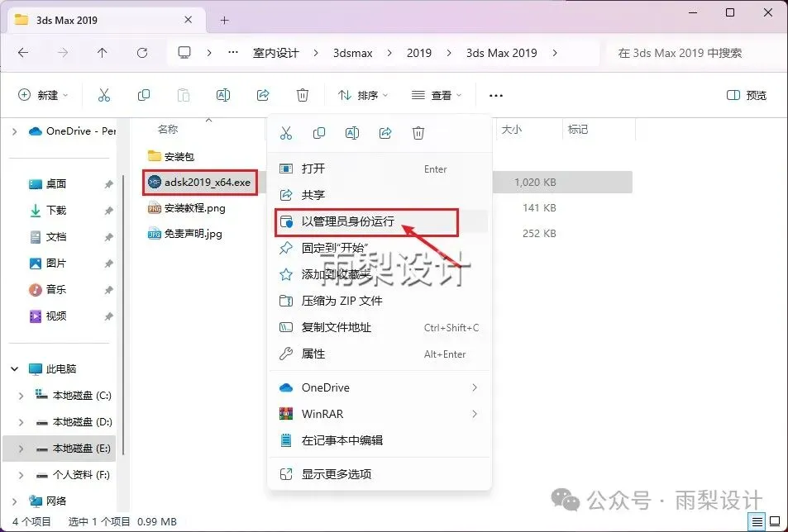Open the address bar ellipsis for hidden path

(233, 53)
